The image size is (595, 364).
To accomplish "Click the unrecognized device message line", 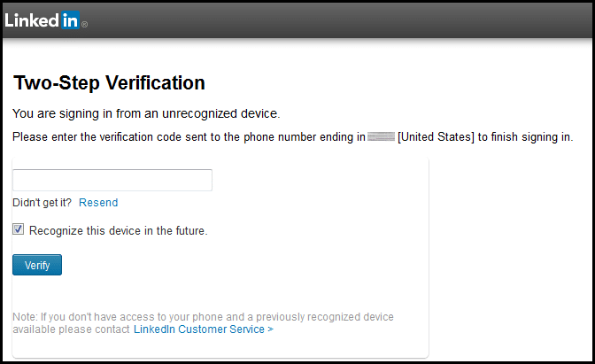I will coord(146,113).
